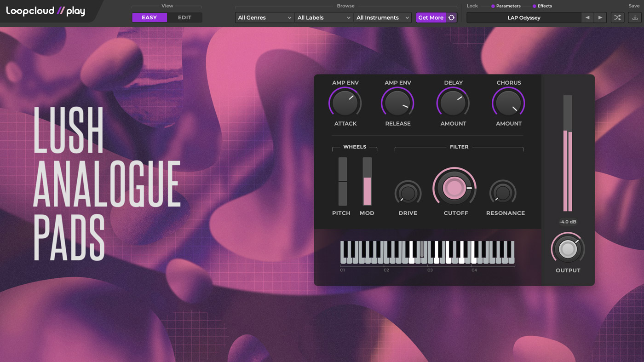644x362 pixels.
Task: Click the Delay Amount knob
Action: point(453,103)
